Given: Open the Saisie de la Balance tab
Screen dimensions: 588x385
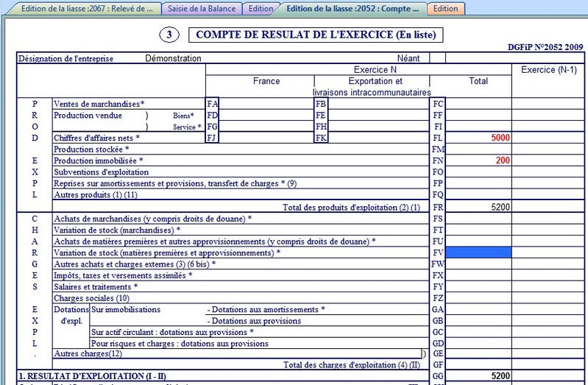Looking at the screenshot, I should [x=202, y=9].
